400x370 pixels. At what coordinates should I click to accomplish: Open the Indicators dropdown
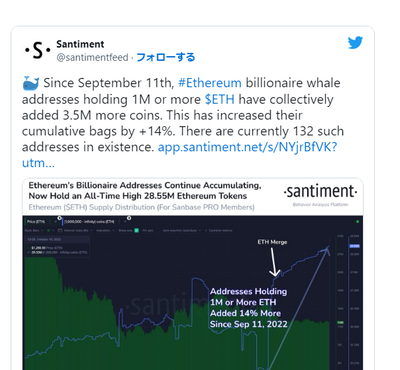105,230
